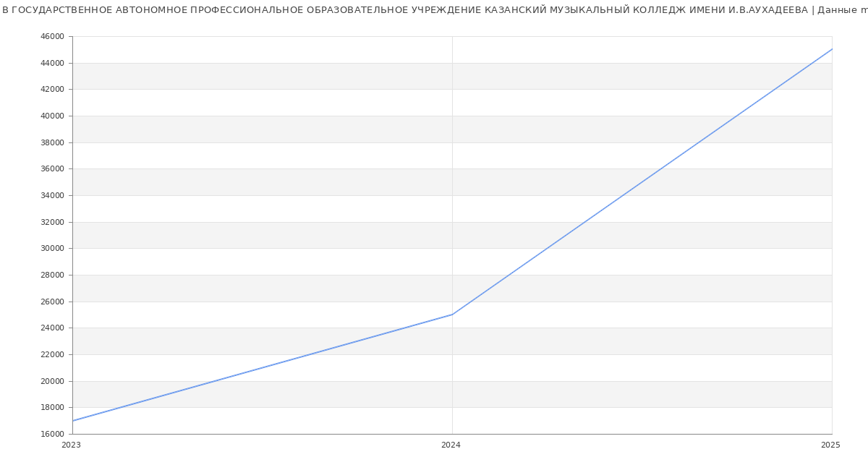The height and width of the screenshot is (470, 868).
Task: Click the 40000 y-axis label
Action: pos(53,116)
